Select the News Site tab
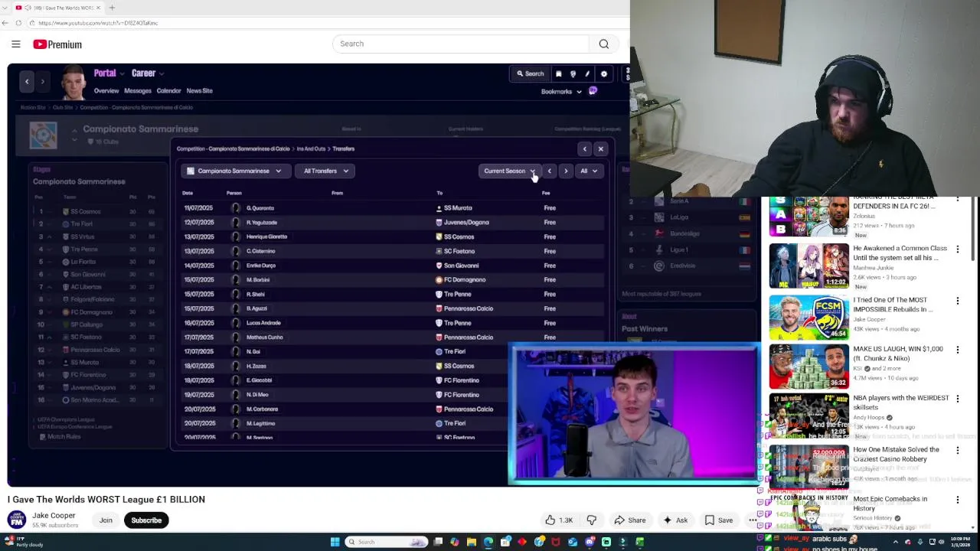The image size is (980, 551). [199, 91]
